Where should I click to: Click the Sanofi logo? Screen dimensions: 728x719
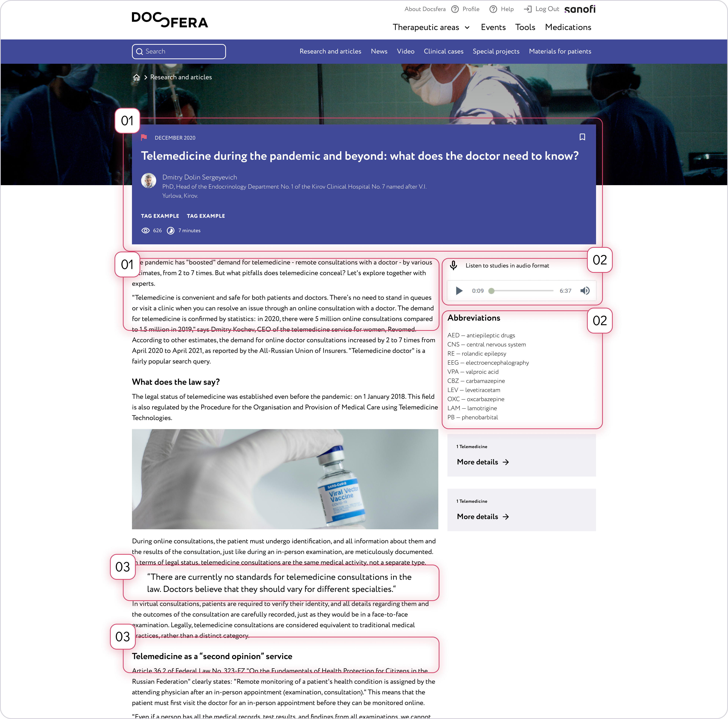pos(580,9)
